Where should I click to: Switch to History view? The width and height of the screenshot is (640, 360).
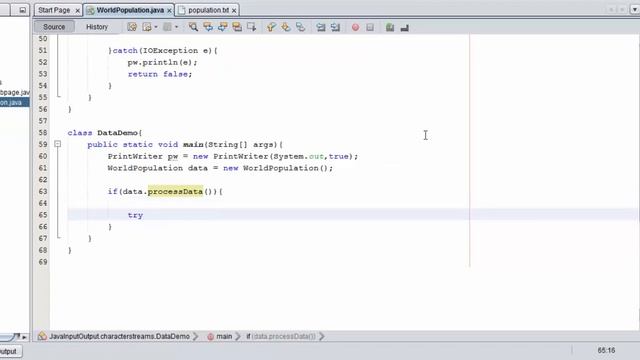pos(97,27)
